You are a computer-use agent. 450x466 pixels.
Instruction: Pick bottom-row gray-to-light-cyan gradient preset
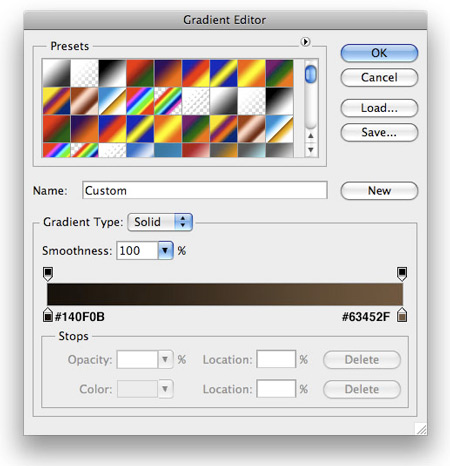coord(251,150)
